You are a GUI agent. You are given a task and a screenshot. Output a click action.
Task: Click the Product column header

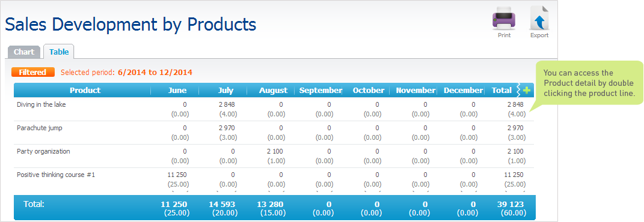click(85, 91)
